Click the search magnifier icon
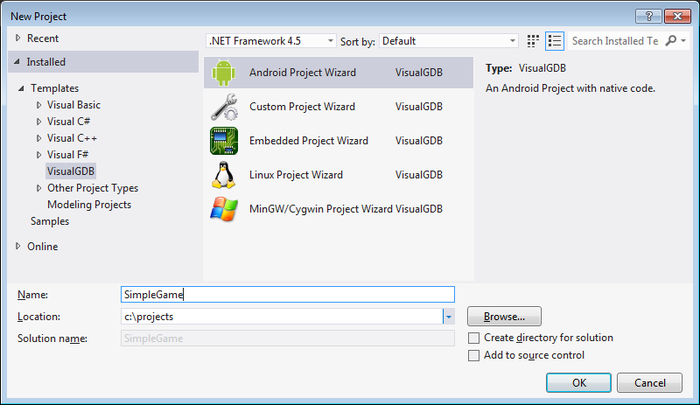Viewport: 700px width, 405px height. tap(671, 41)
